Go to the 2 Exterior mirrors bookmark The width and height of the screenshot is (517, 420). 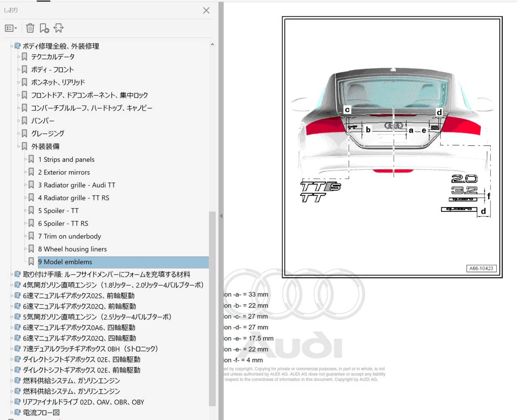(64, 172)
